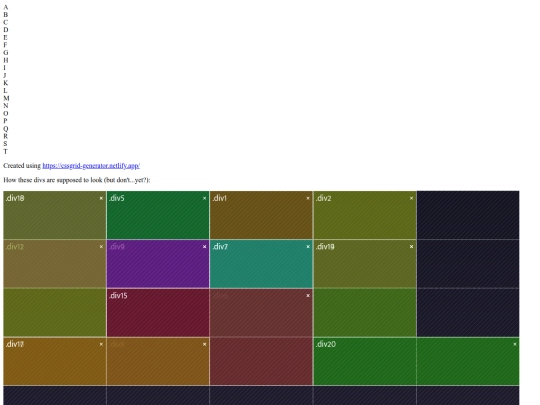Click the .div2 label
540x405 pixels.
(x=323, y=198)
